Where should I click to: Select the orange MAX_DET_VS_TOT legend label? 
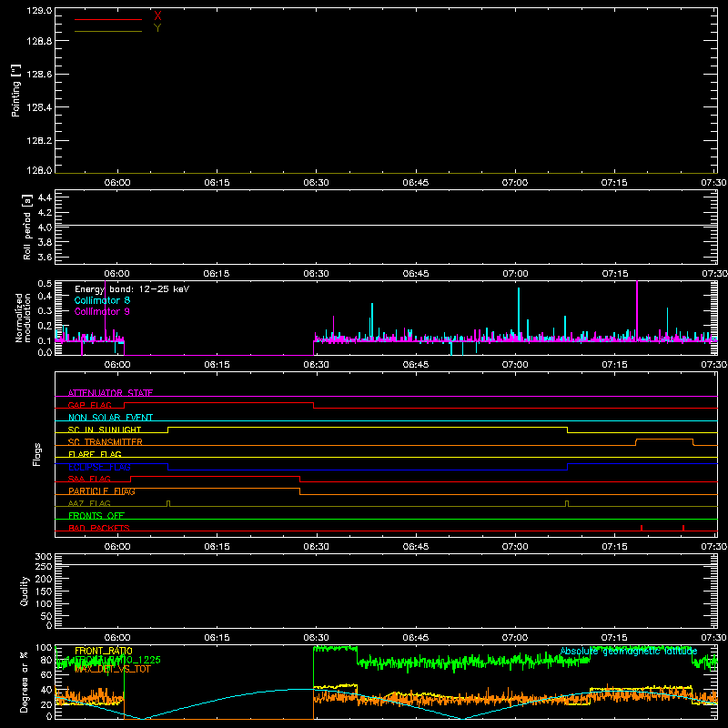coord(113,669)
